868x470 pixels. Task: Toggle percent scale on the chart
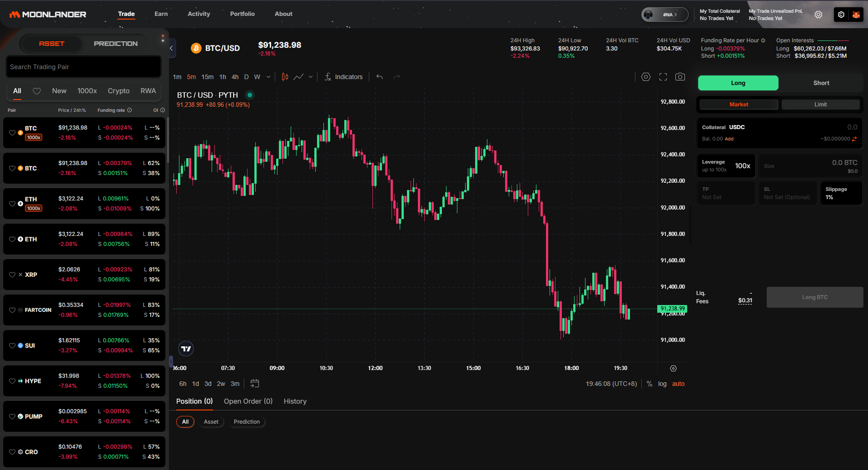pyautogui.click(x=650, y=384)
